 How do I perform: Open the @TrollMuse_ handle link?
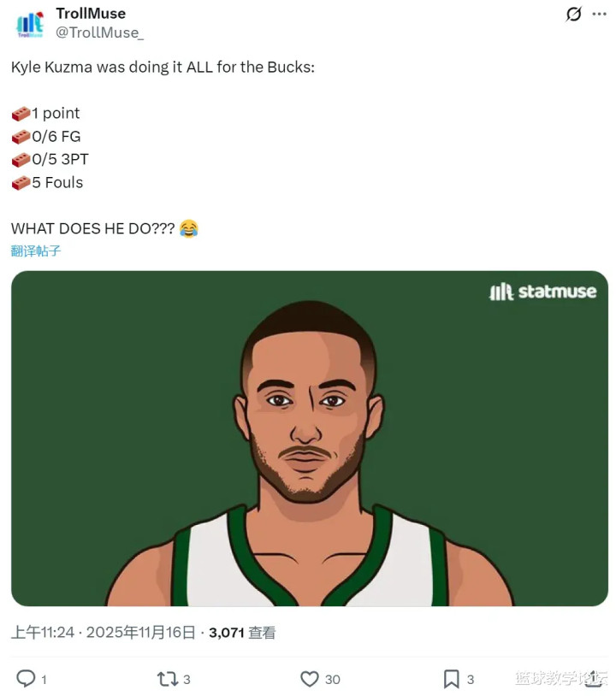(100, 32)
